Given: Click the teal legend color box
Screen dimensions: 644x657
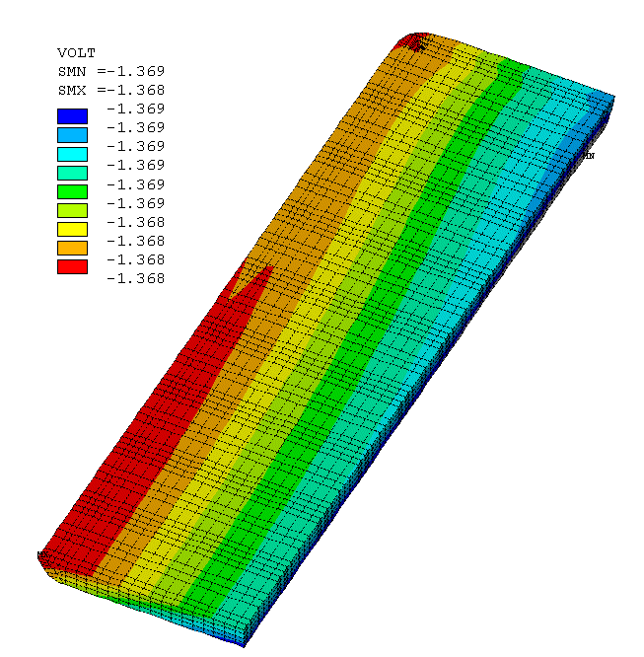Looking at the screenshot, I should [x=73, y=173].
